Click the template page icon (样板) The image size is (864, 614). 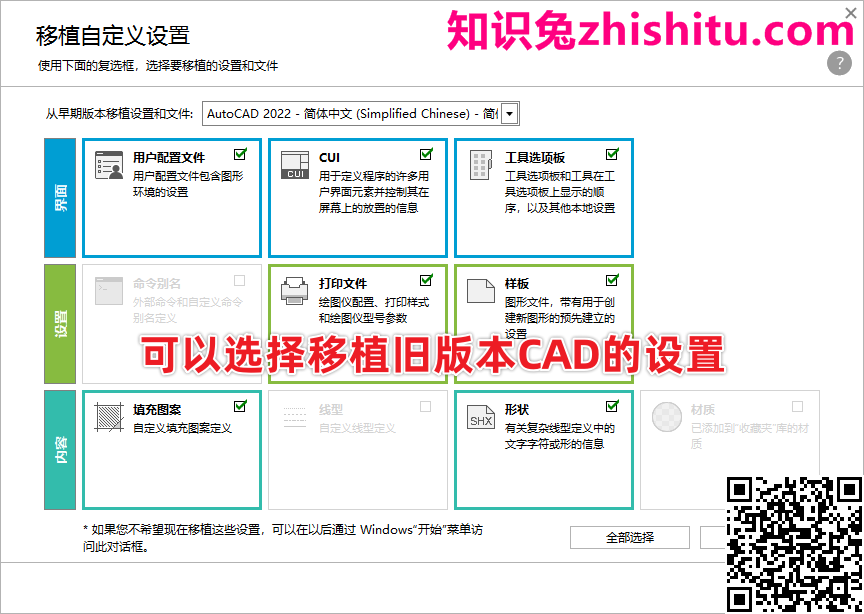click(480, 291)
